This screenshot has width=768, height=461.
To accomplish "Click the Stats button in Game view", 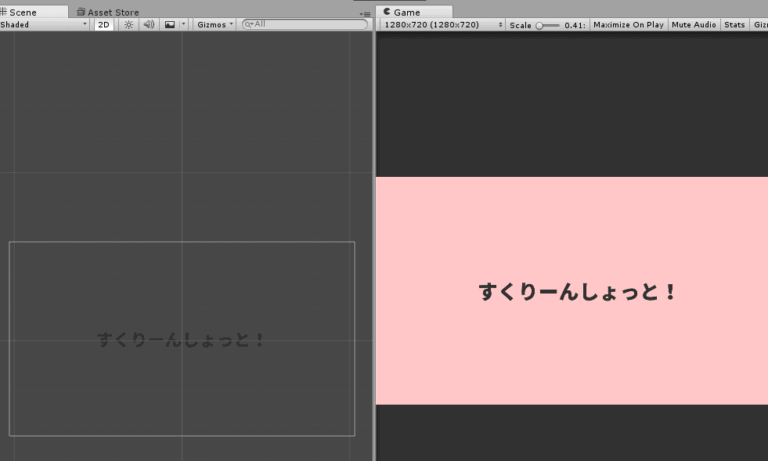I will click(734, 24).
